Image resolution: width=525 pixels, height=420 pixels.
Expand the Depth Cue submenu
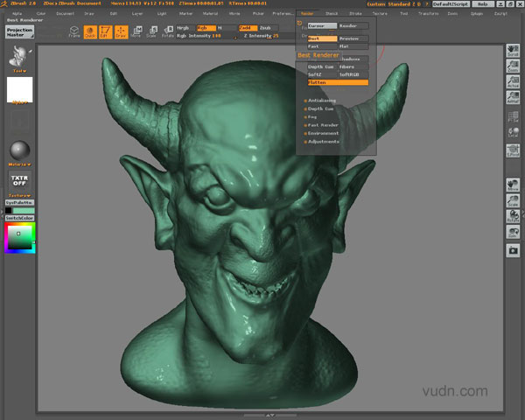(318, 108)
